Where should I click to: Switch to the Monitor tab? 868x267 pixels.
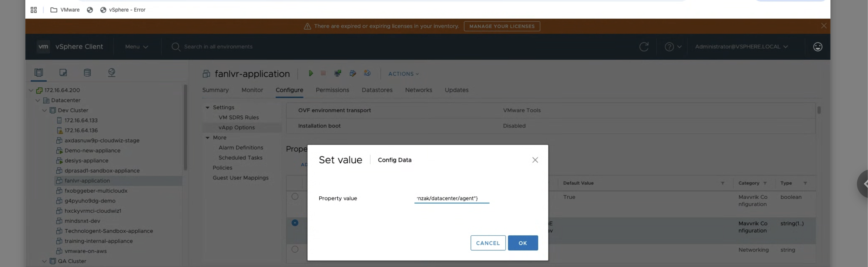click(x=252, y=90)
